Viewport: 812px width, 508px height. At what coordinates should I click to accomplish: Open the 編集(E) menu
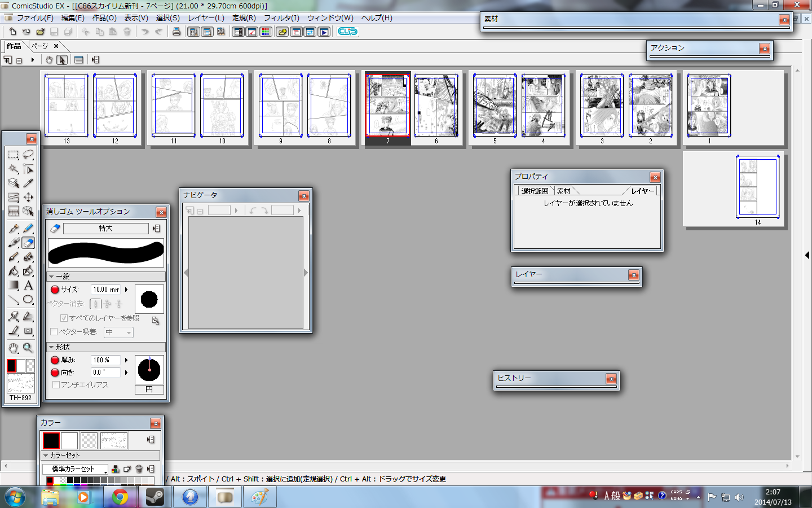tap(73, 18)
